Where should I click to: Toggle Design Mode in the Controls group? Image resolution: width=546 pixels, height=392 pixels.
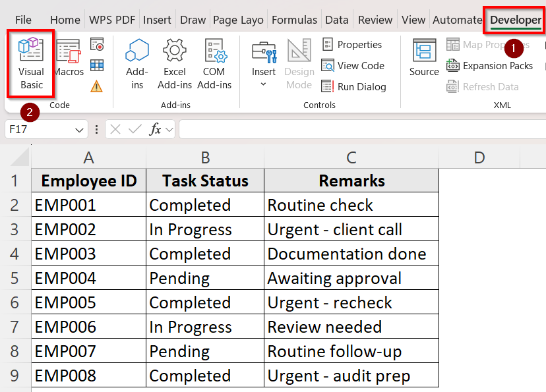tap(299, 64)
